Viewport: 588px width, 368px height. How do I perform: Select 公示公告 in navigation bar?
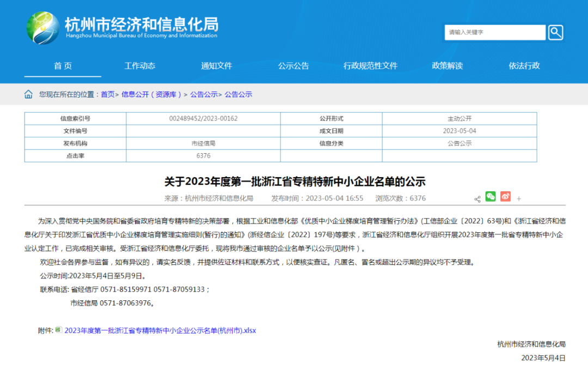293,66
